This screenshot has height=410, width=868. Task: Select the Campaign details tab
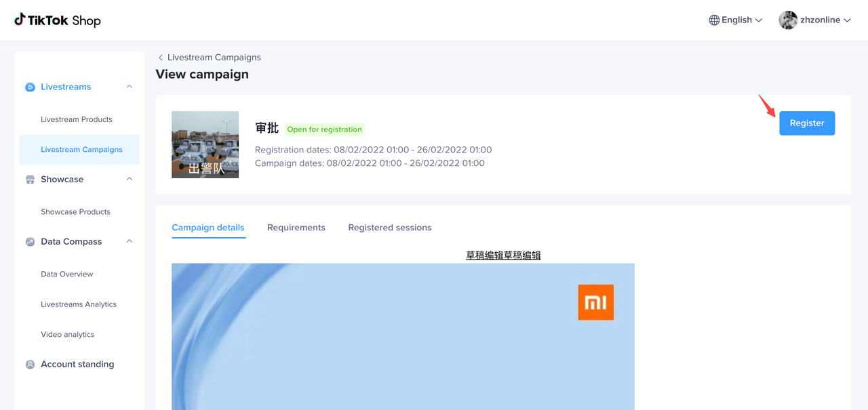pos(208,228)
